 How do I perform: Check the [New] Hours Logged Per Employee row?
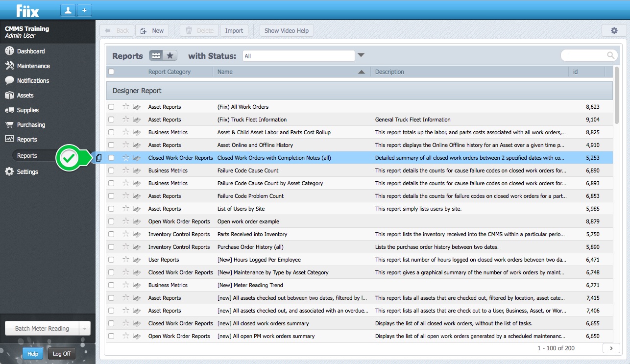[x=111, y=260]
